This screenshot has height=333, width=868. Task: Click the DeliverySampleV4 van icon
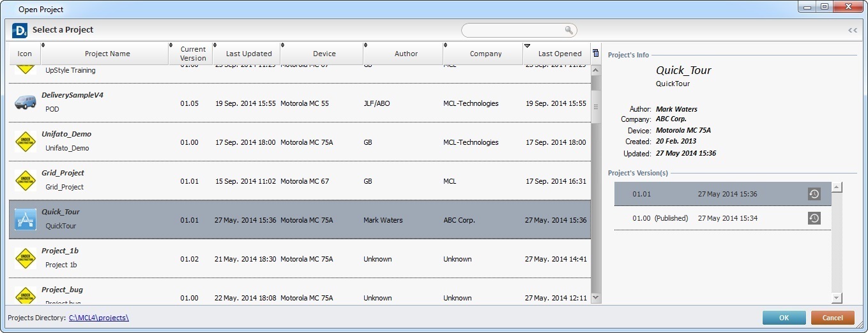click(x=25, y=103)
